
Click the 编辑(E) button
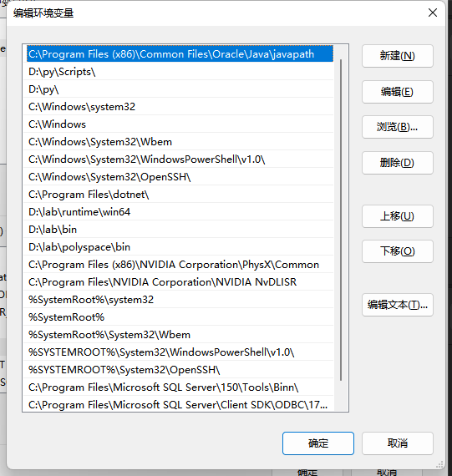tap(398, 92)
